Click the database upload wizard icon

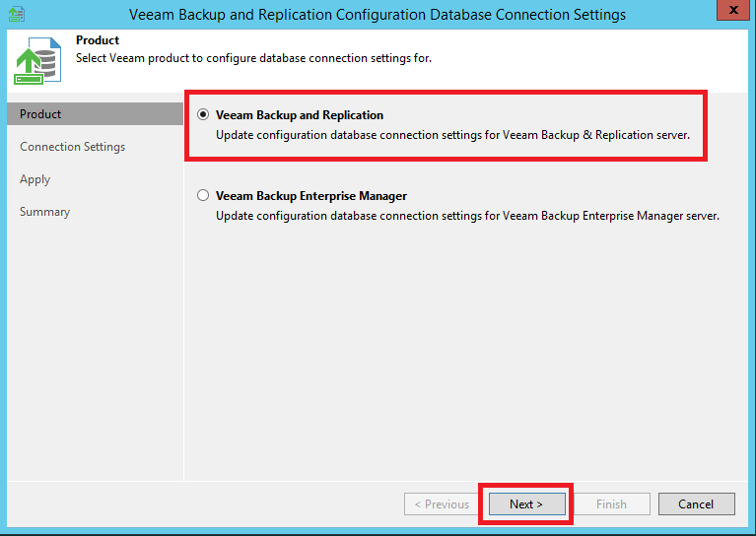37,60
